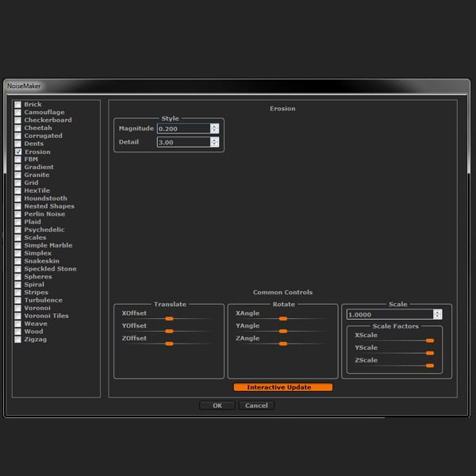Cancel the NoiseMaker dialog
This screenshot has height=476, width=476.
pos(256,405)
